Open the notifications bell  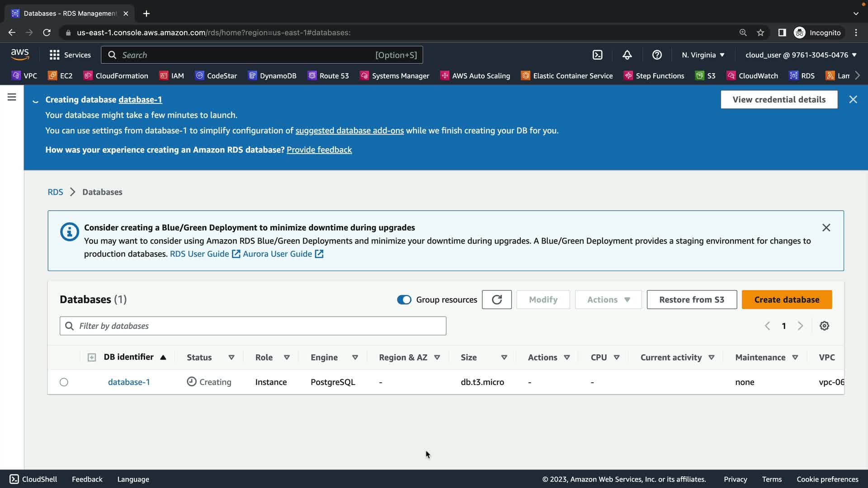point(627,55)
